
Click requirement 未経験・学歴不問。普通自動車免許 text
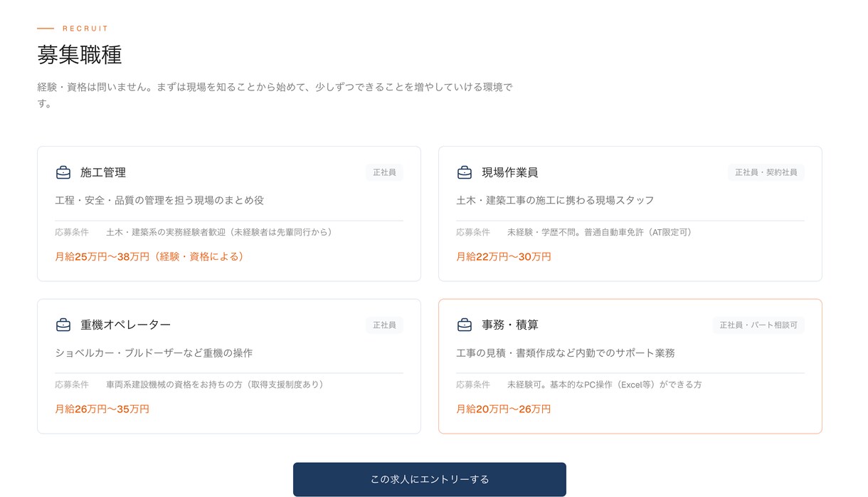(x=601, y=232)
